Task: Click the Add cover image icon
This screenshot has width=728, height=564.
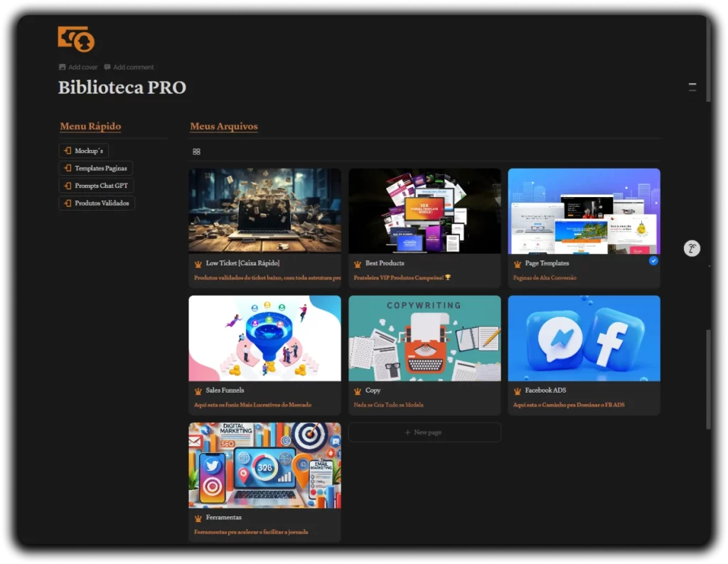Action: [x=63, y=68]
